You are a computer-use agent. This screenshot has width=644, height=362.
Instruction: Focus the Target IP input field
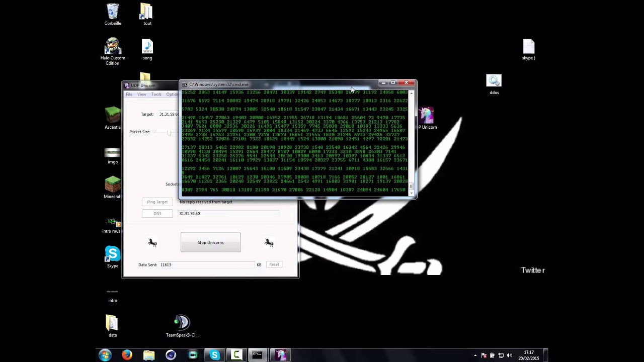pyautogui.click(x=168, y=114)
